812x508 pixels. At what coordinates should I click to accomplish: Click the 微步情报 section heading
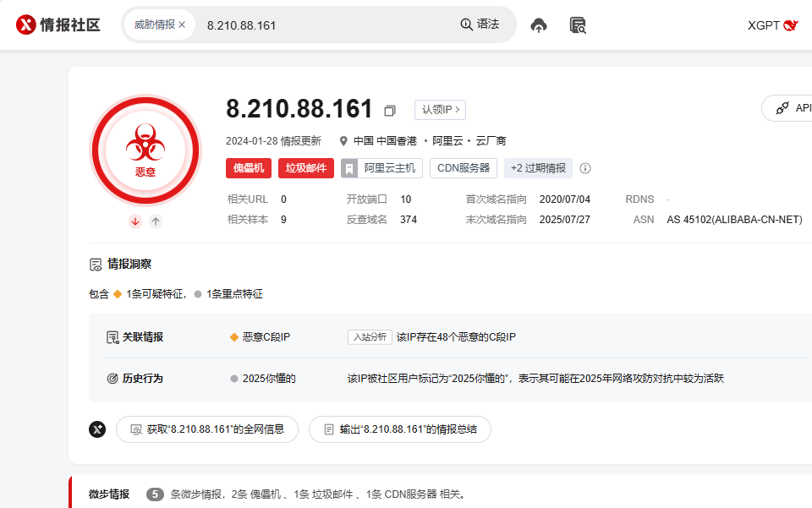pyautogui.click(x=109, y=494)
